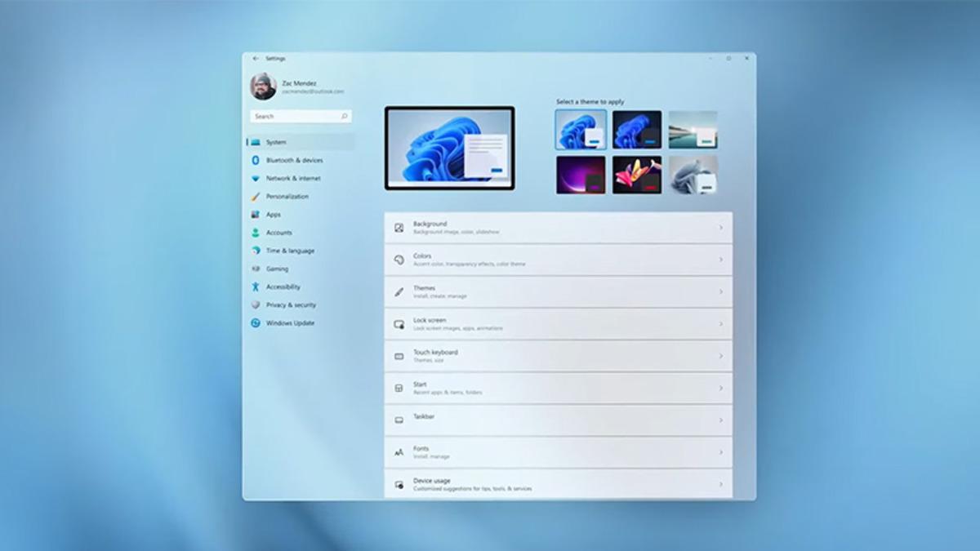Switch to the System section
980x551 pixels.
[278, 141]
